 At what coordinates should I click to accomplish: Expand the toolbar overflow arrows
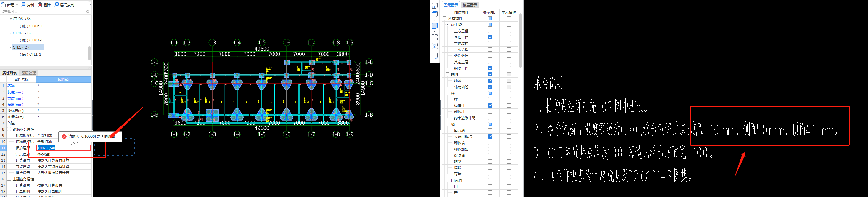[89, 5]
